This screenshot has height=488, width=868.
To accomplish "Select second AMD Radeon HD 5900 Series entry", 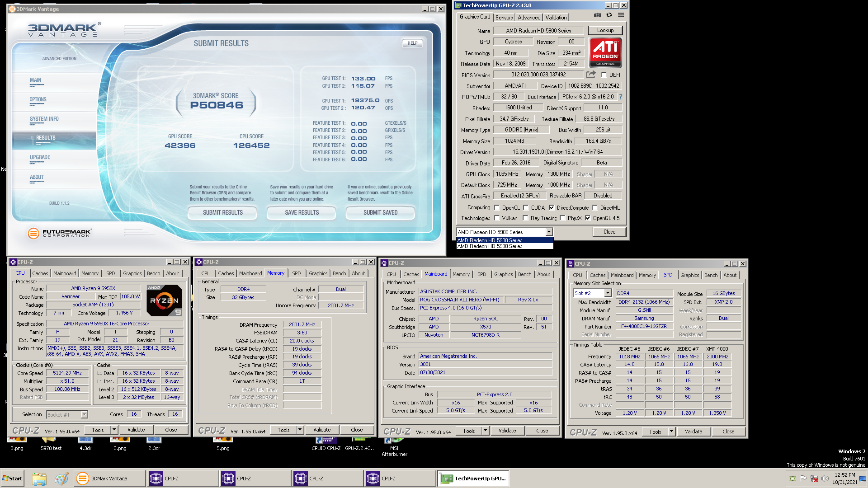I will (x=505, y=246).
